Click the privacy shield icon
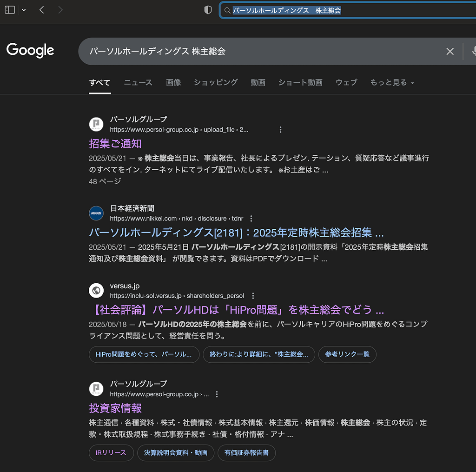Screen dimensions: 476x472 (x=208, y=10)
